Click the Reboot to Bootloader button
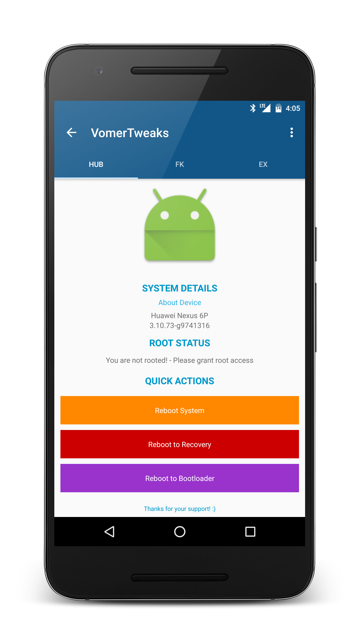This screenshot has height=644, width=361. 180,479
